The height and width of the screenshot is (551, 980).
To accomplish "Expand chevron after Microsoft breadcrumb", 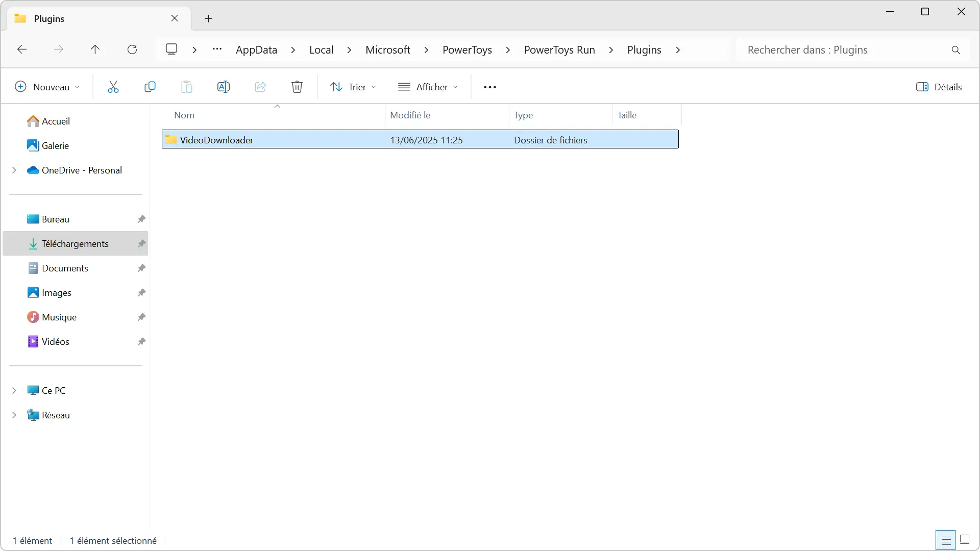I will click(426, 50).
